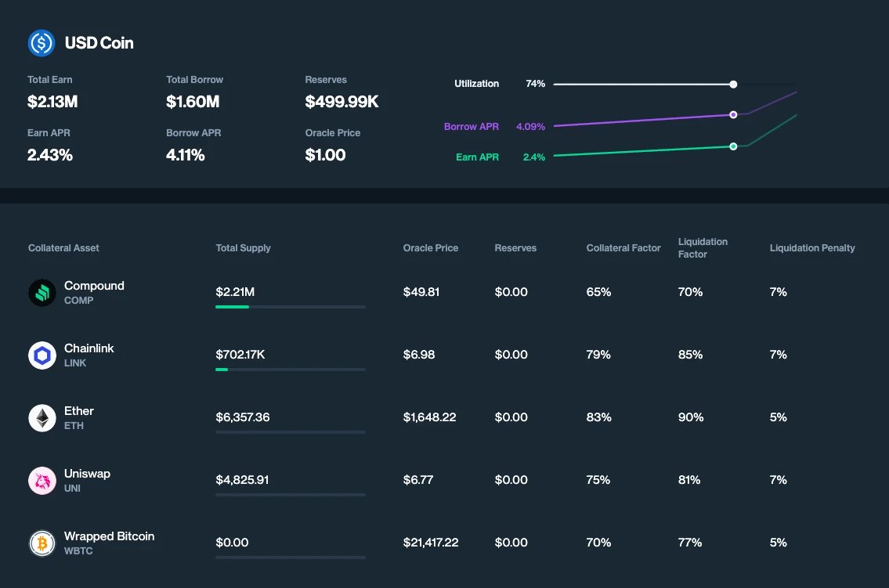Click Wrapped Bitcoin oracle price $21,417.22

pos(431,543)
